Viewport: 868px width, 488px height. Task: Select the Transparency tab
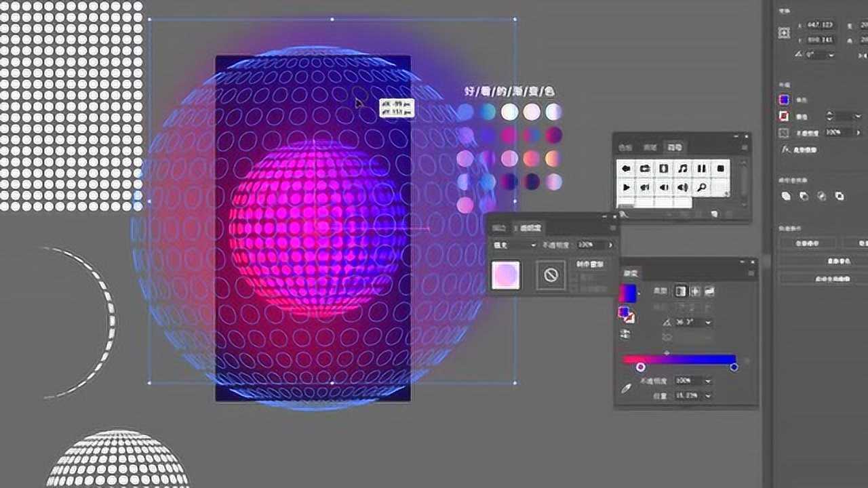click(x=530, y=228)
